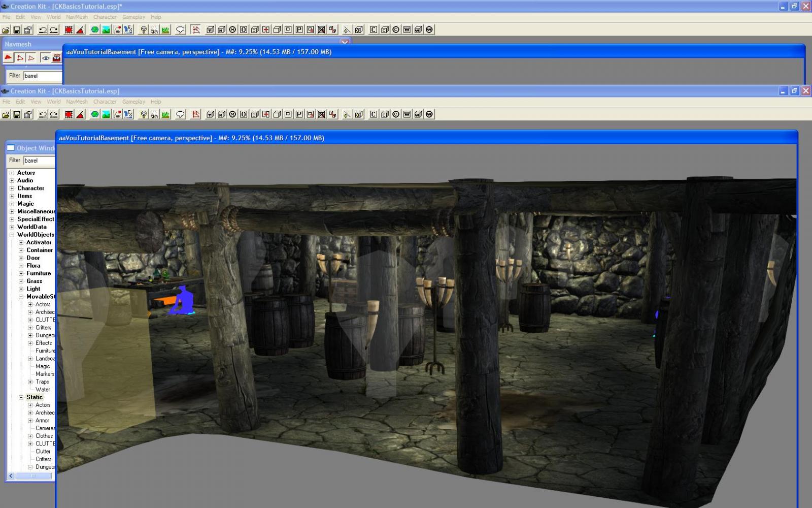Image resolution: width=812 pixels, height=508 pixels.
Task: Click red triangle icon in front window toolbar
Action: pos(80,115)
